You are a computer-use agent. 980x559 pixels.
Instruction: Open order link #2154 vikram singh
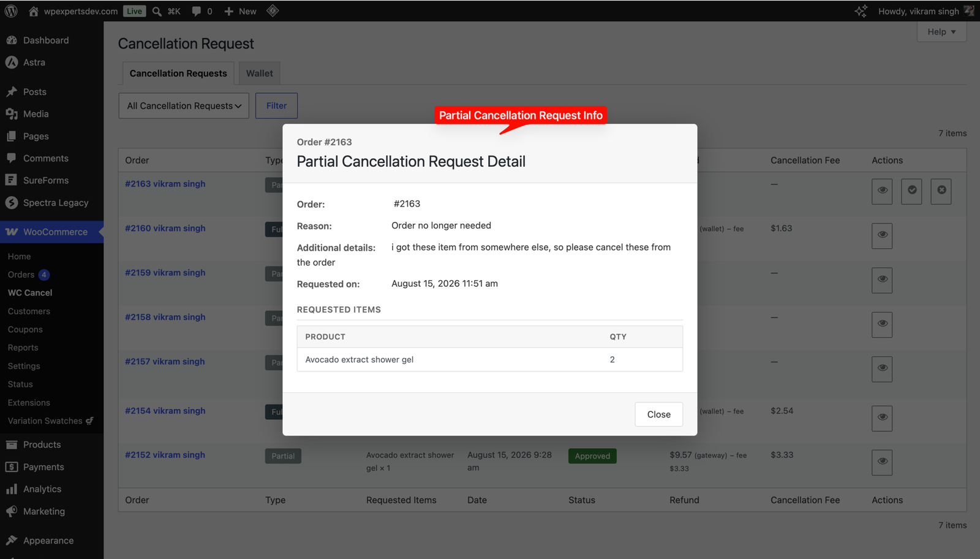coord(165,411)
